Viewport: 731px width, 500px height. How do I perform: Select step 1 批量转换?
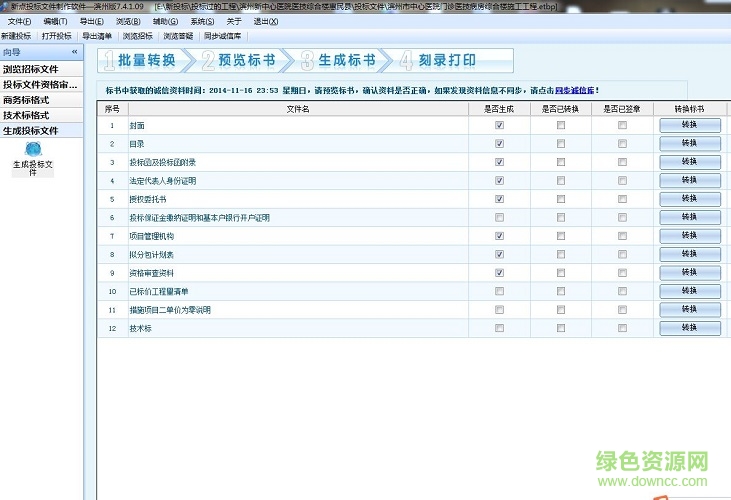pos(142,60)
